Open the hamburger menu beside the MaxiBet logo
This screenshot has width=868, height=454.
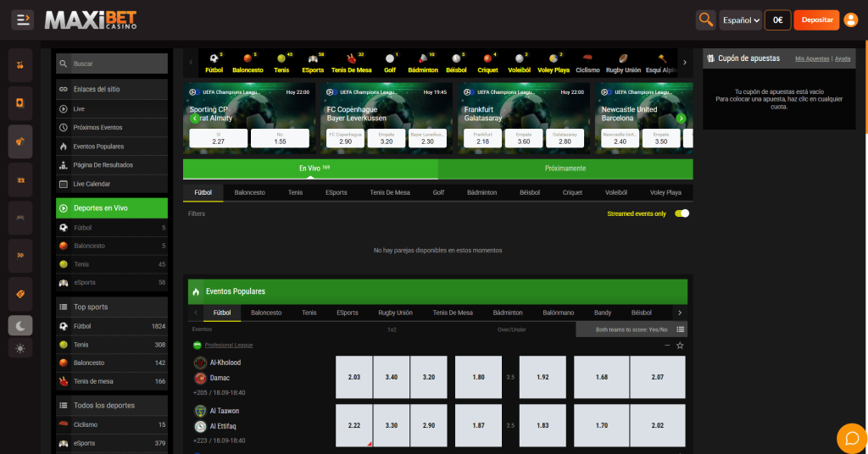tap(24, 19)
